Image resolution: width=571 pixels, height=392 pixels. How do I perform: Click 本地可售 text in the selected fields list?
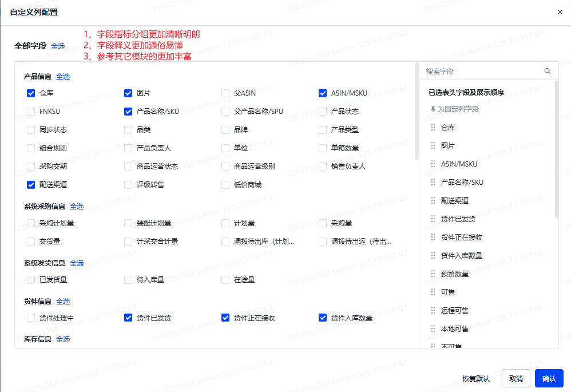454,328
